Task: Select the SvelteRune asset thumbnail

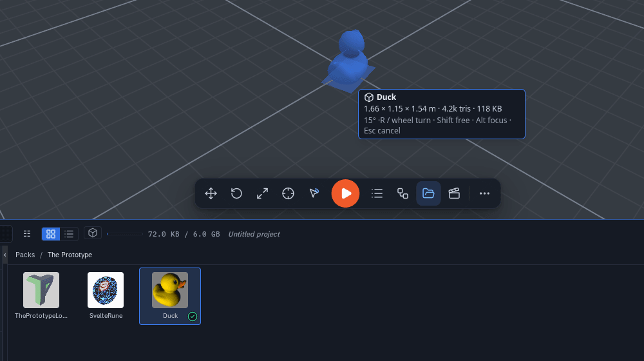Action: click(x=106, y=290)
